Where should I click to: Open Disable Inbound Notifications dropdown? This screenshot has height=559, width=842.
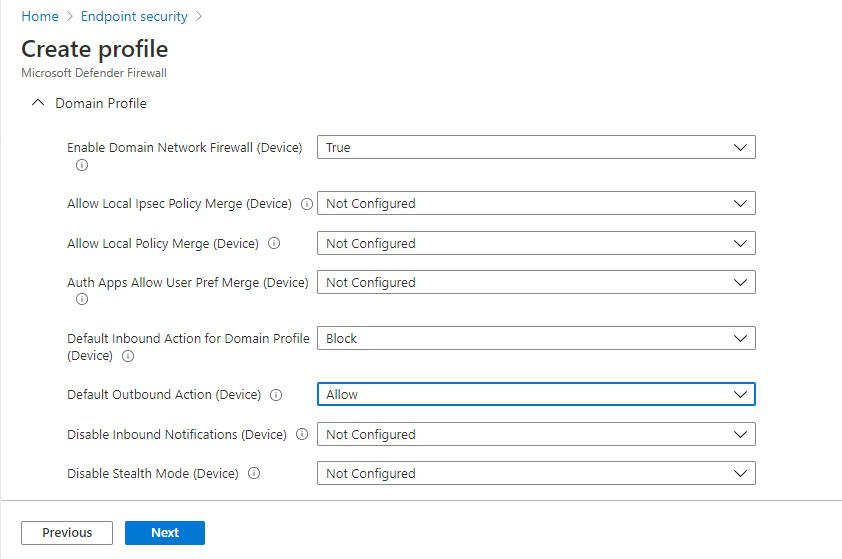tap(536, 435)
